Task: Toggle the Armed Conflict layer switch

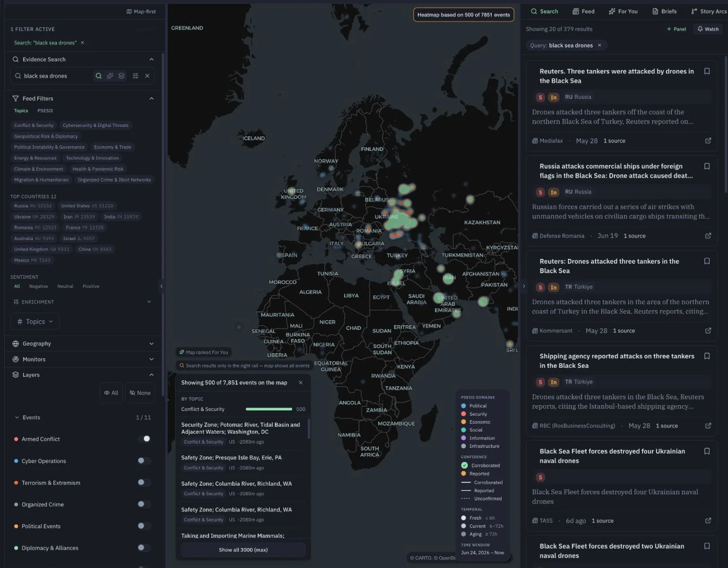Action: click(144, 439)
